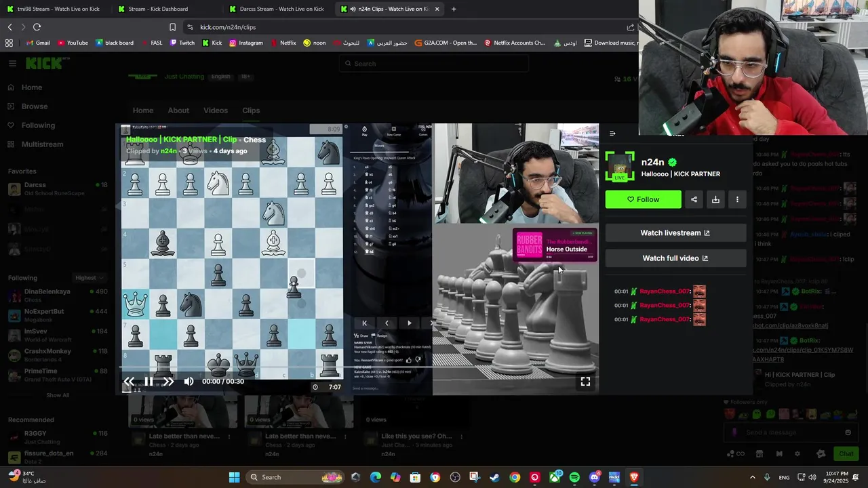Show hidden tray icons chevron

[x=752, y=477]
